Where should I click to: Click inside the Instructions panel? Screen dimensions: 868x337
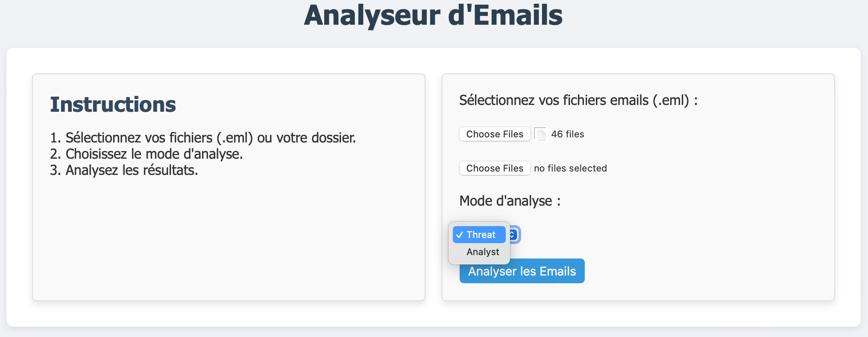coord(229,235)
